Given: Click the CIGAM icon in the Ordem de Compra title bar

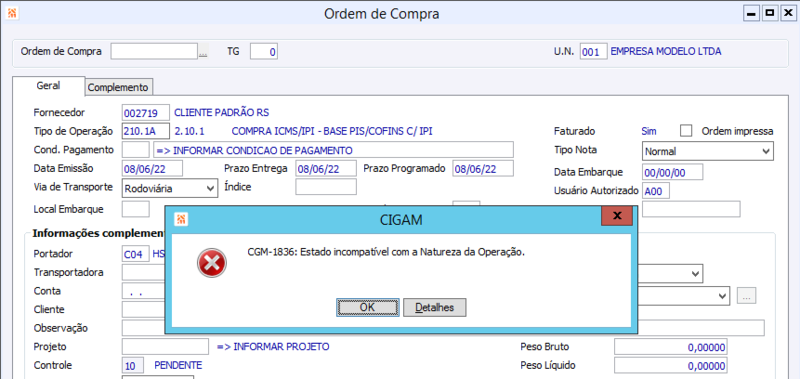Looking at the screenshot, I should coord(12,14).
